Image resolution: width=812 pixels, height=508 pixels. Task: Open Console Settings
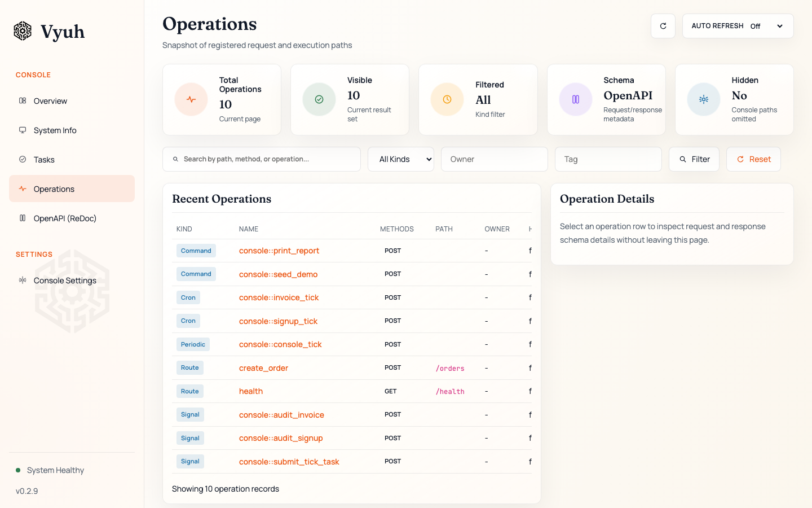point(72,280)
